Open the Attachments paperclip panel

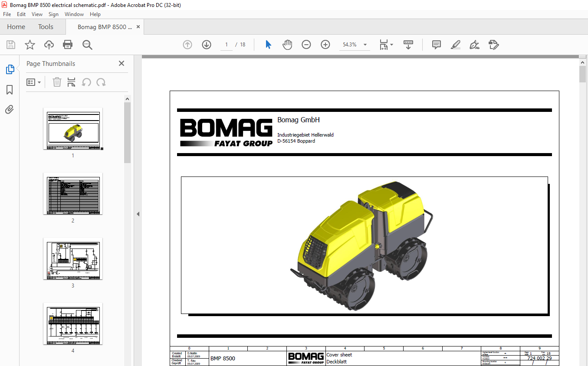(x=10, y=109)
